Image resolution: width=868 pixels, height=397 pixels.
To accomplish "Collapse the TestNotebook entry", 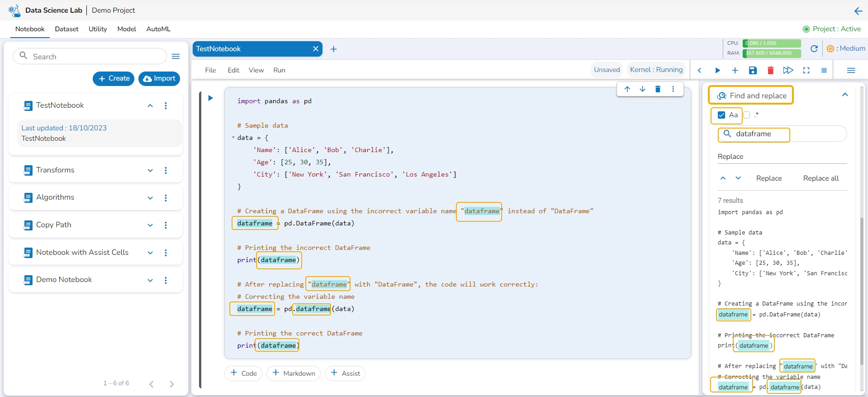I will 150,106.
